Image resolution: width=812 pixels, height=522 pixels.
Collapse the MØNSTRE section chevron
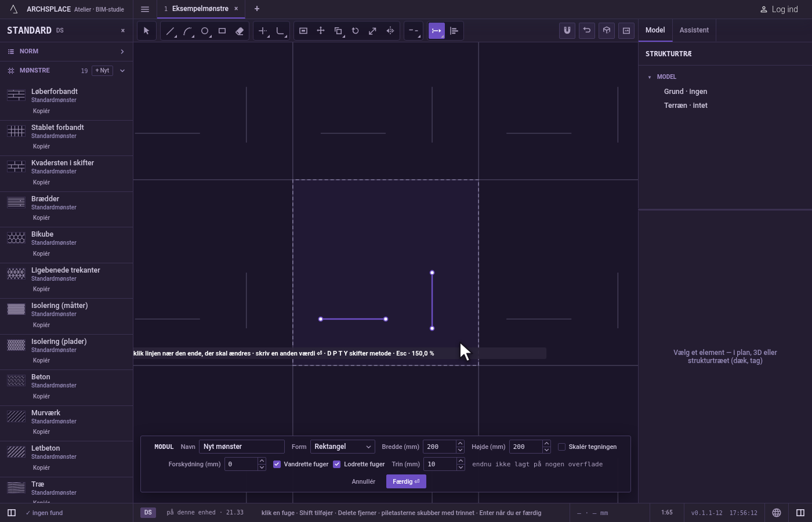click(122, 71)
